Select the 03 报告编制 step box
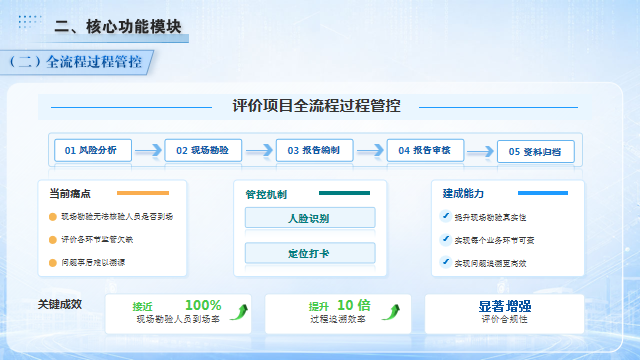The height and width of the screenshot is (360, 640). click(x=315, y=150)
